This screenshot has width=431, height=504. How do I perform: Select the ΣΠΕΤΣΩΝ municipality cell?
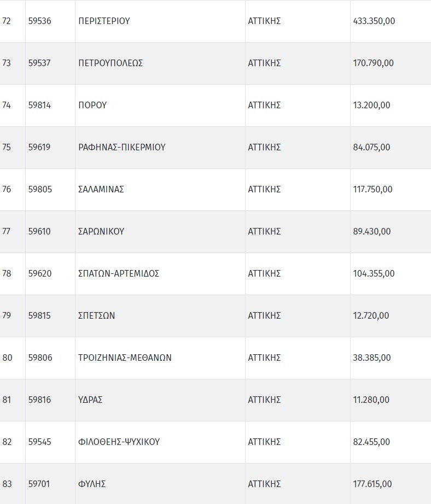pyautogui.click(x=97, y=316)
